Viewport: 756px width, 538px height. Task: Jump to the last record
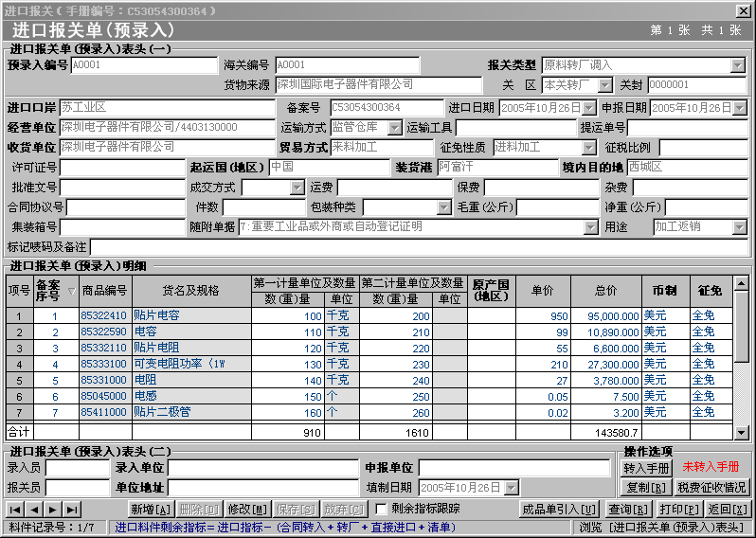[72, 510]
